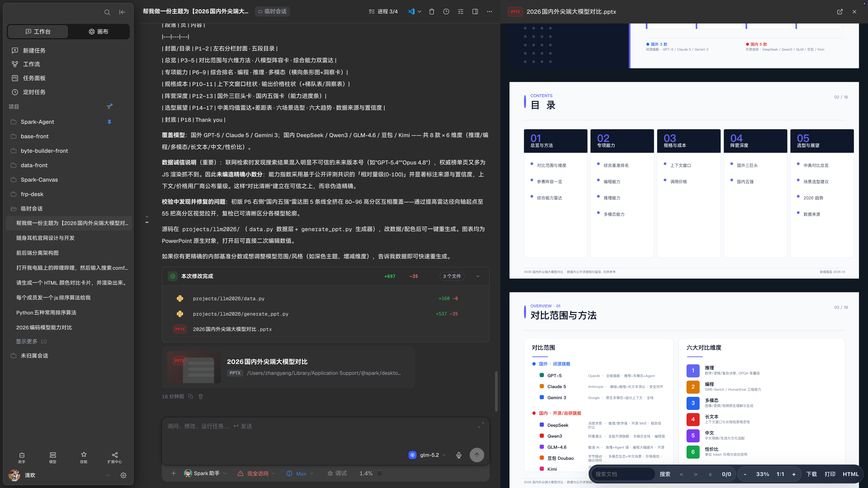Image resolution: width=868 pixels, height=488 pixels.
Task: Open the 2026国内外尖端大模型对比 pptx file card
Action: (288, 367)
